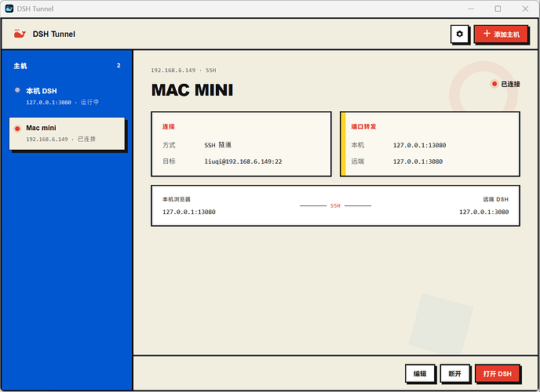Click the red 已连接 status indicator dot
This screenshot has width=540, height=392.
coord(494,84)
